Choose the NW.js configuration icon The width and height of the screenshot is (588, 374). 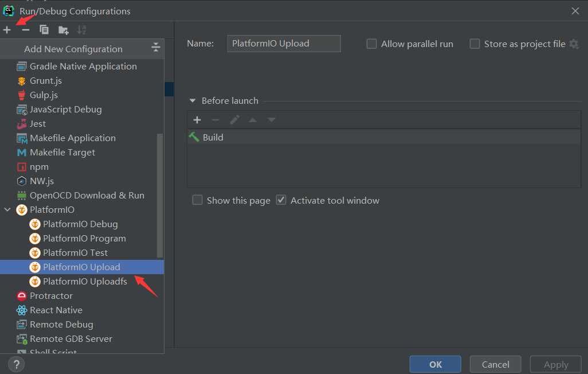pos(22,181)
